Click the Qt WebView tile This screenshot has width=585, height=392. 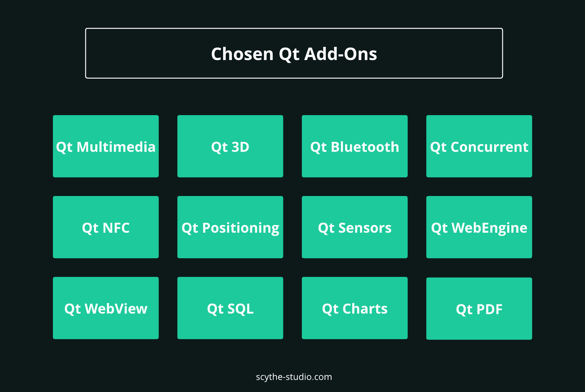point(106,308)
